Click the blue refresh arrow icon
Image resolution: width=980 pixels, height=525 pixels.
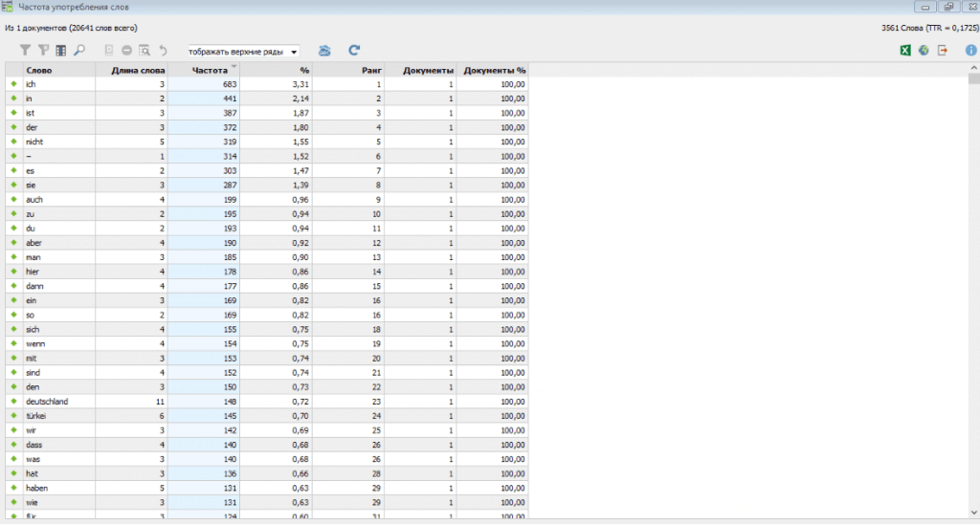[354, 50]
